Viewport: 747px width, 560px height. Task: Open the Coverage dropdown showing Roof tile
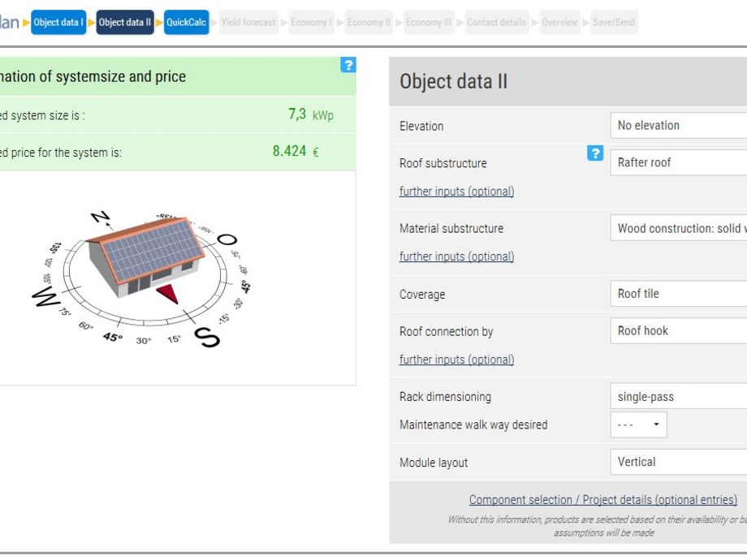click(x=678, y=294)
